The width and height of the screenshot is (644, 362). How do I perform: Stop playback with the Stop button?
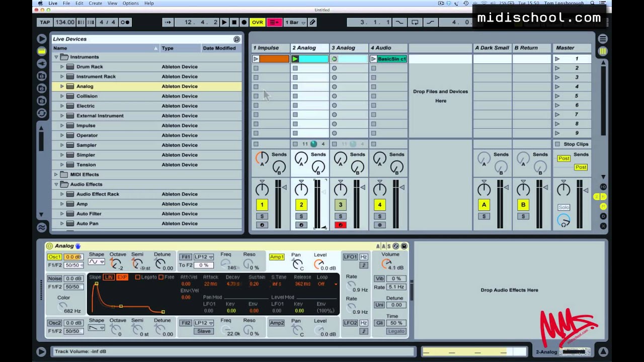[x=234, y=22]
